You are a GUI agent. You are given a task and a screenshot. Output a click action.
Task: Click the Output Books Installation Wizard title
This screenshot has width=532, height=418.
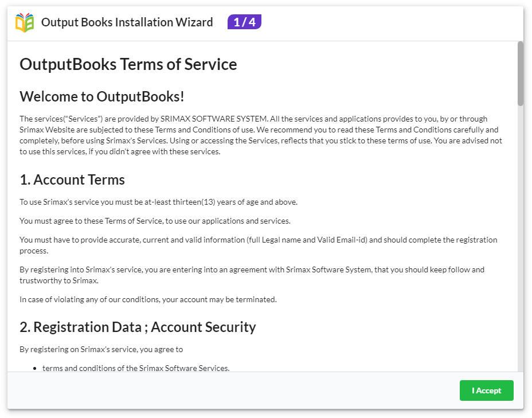[127, 22]
